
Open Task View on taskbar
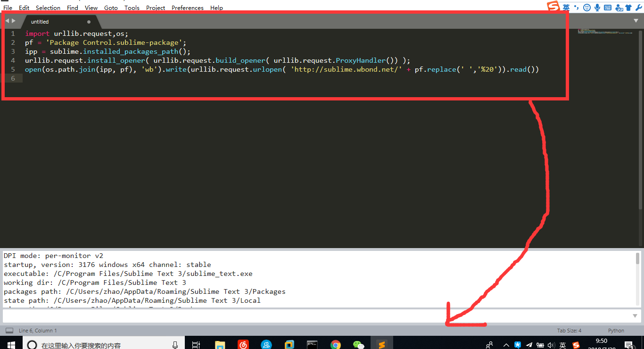(x=196, y=345)
